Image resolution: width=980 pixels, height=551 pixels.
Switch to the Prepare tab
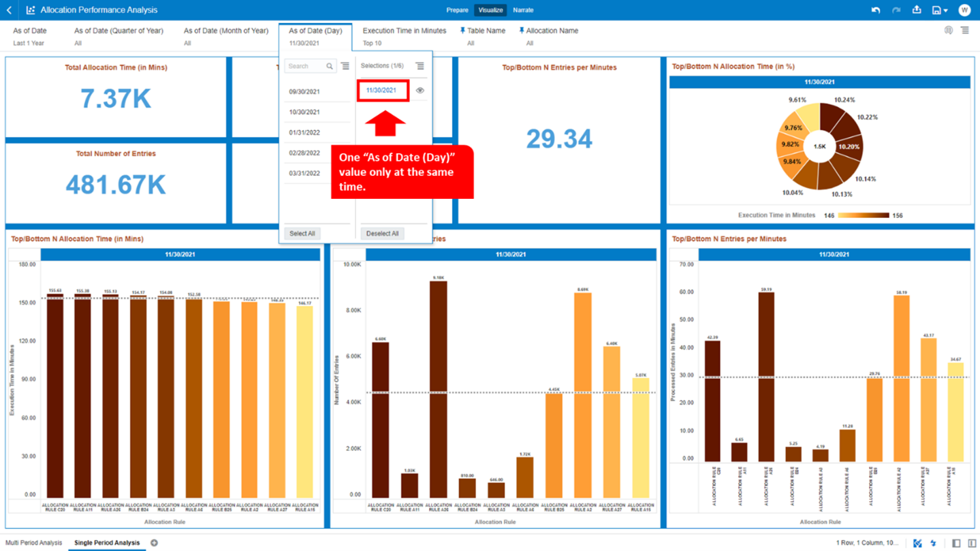[457, 10]
